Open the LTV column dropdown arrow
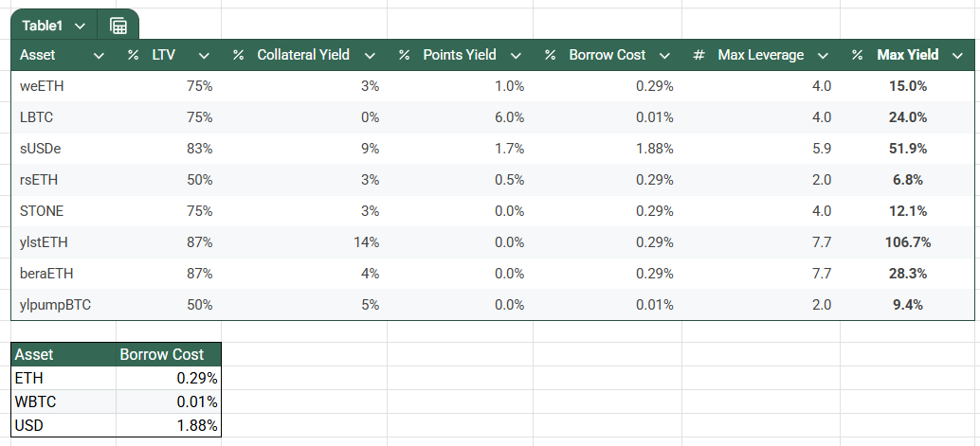Image resolution: width=980 pixels, height=446 pixels. [204, 56]
